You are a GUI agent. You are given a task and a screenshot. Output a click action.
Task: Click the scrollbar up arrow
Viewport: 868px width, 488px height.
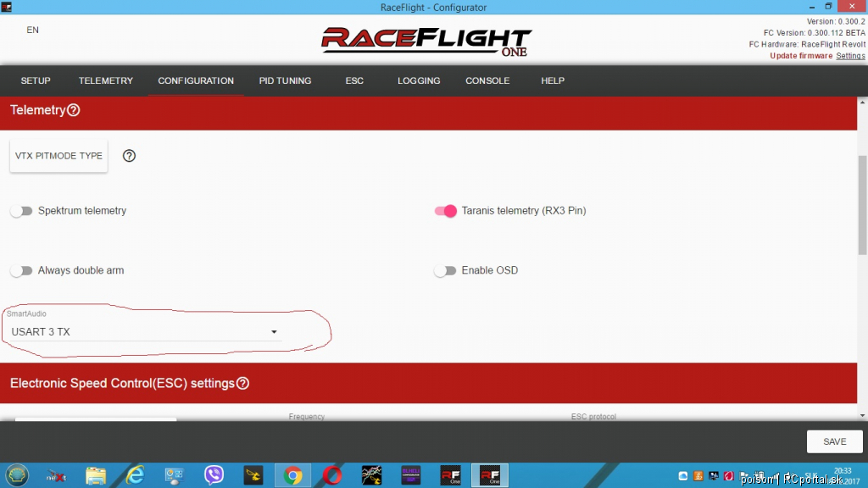(862, 103)
